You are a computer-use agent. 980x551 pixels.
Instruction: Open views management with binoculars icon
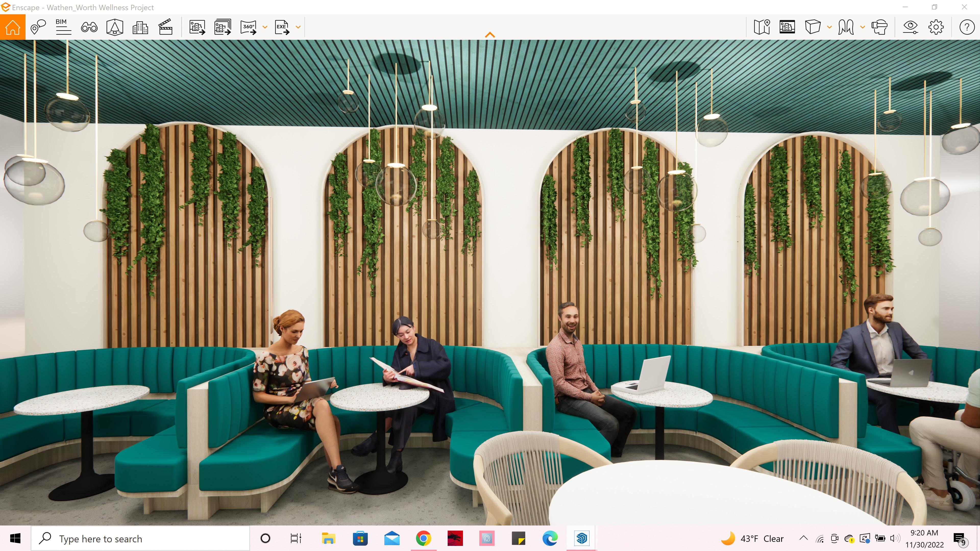click(89, 27)
